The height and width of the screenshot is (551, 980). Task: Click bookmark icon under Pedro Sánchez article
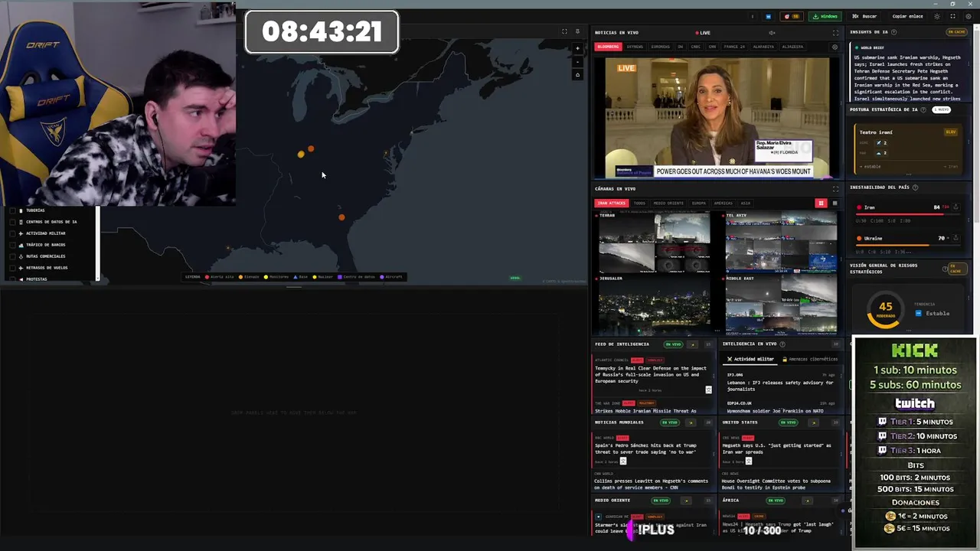[x=622, y=461]
